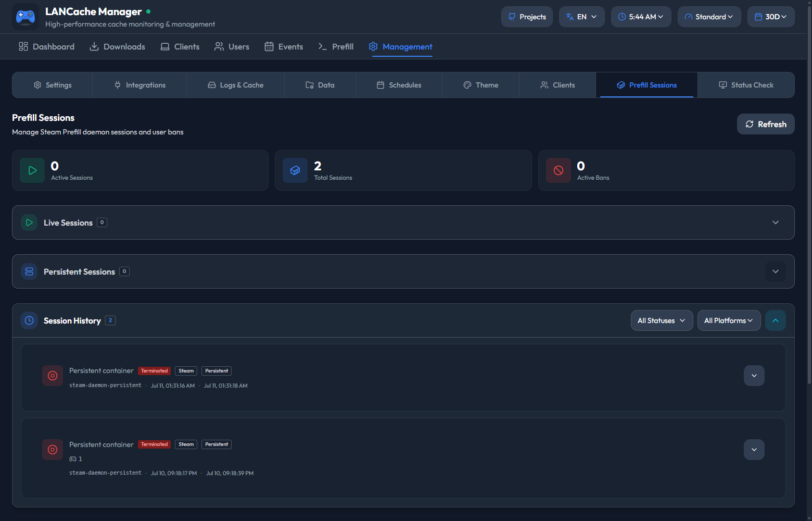This screenshot has height=521, width=812.
Task: Open the Events page
Action: (284, 46)
